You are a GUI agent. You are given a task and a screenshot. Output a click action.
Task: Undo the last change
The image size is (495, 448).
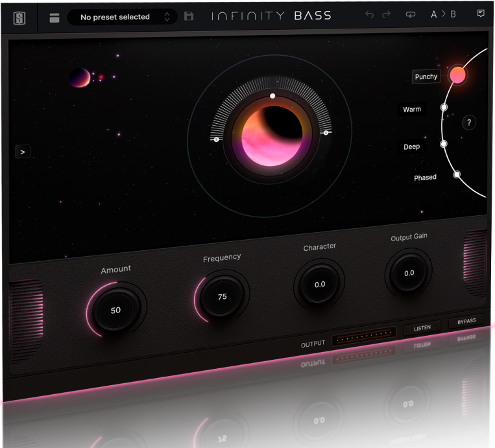370,15
